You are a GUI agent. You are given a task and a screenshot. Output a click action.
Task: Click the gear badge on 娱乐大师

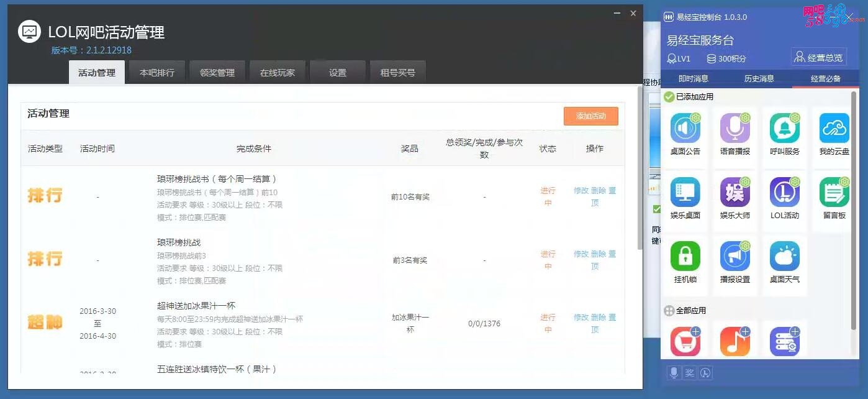[746, 181]
